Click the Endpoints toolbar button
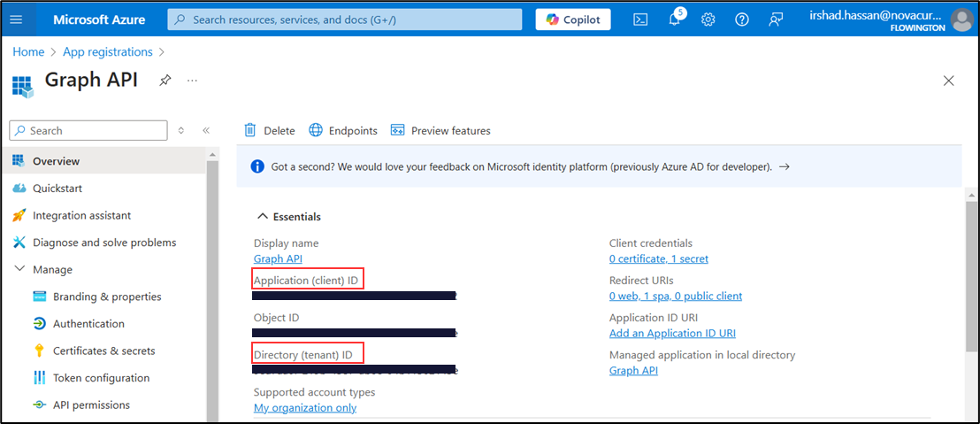This screenshot has height=424, width=980. [x=344, y=131]
